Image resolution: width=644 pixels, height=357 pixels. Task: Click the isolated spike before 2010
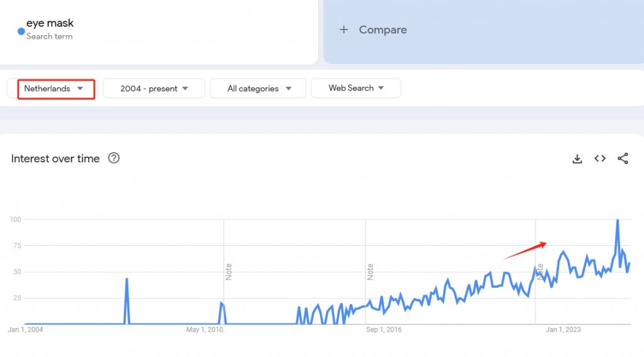(x=127, y=280)
